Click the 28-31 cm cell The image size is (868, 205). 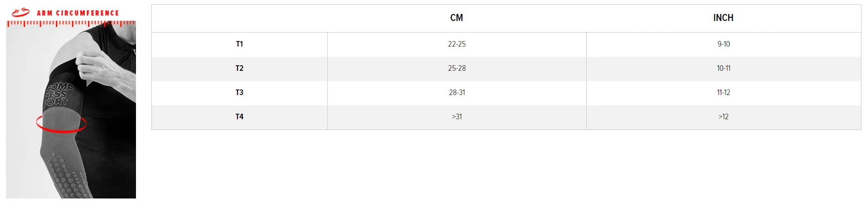[x=456, y=93]
